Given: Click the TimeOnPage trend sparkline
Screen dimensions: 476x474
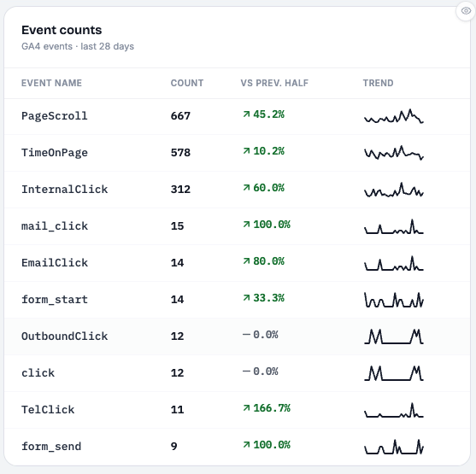Looking at the screenshot, I should coord(394,153).
